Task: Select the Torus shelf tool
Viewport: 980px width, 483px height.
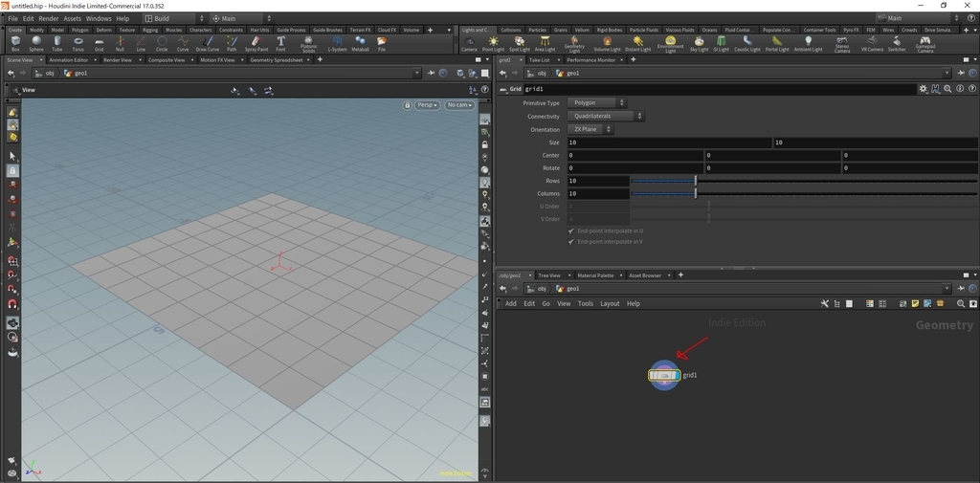Action: [78, 43]
